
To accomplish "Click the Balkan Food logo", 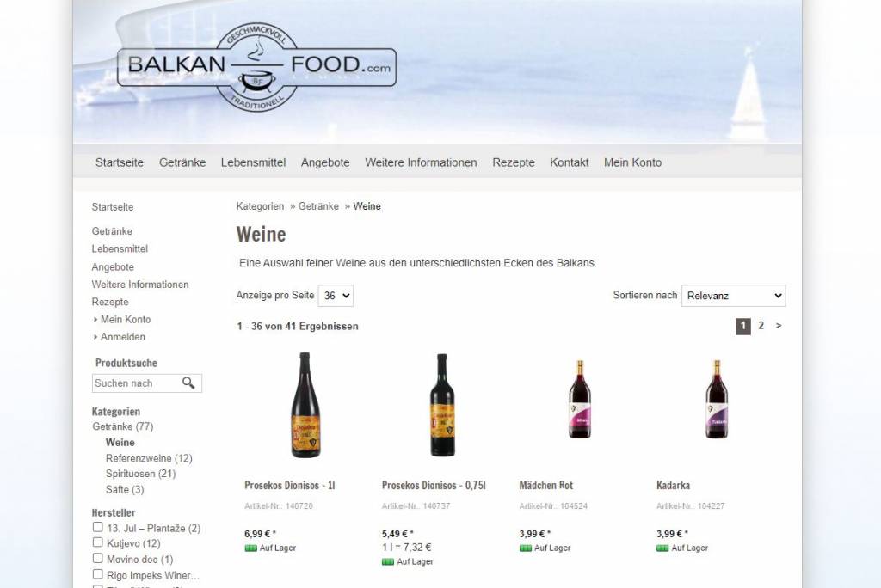I will (x=256, y=67).
